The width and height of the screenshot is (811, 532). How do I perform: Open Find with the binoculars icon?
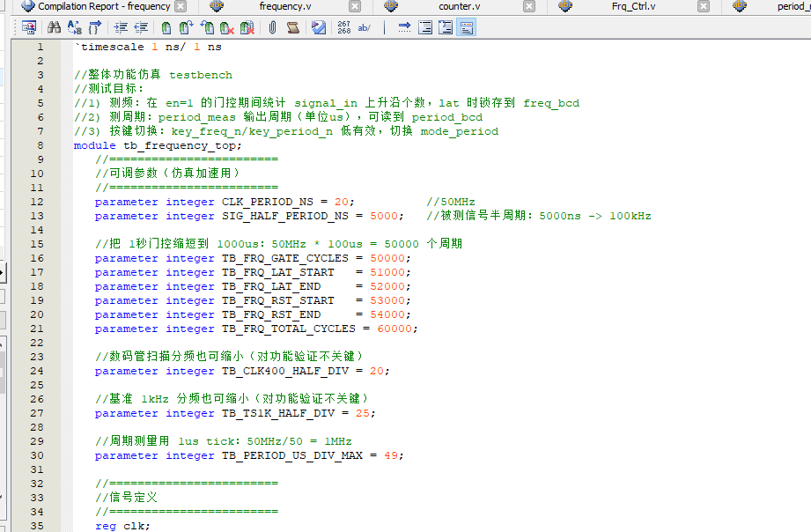click(x=54, y=27)
